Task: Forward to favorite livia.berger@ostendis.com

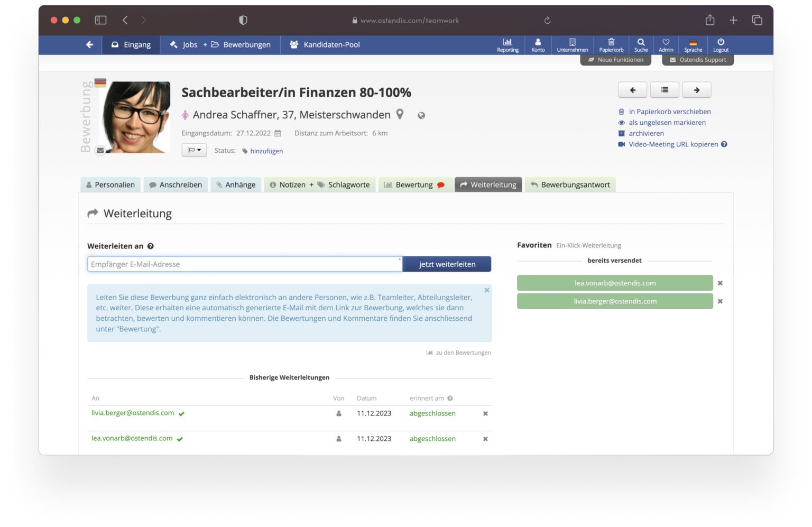Action: (x=615, y=301)
